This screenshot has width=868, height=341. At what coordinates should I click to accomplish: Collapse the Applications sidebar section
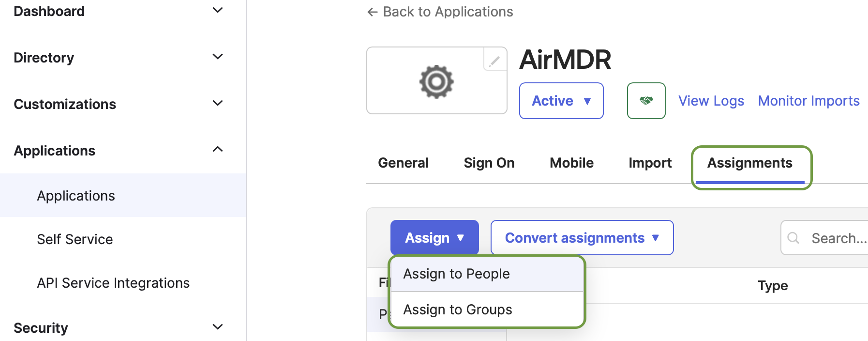click(218, 150)
